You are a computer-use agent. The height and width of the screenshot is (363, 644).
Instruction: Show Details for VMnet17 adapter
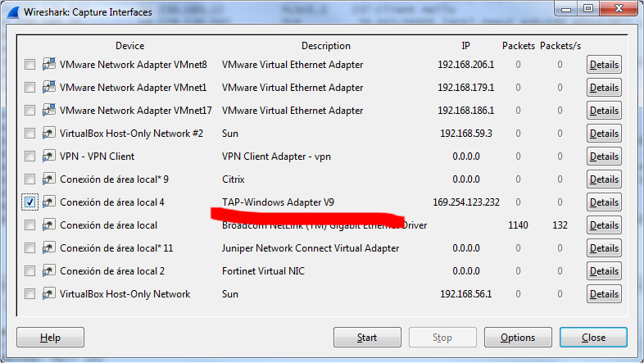604,111
